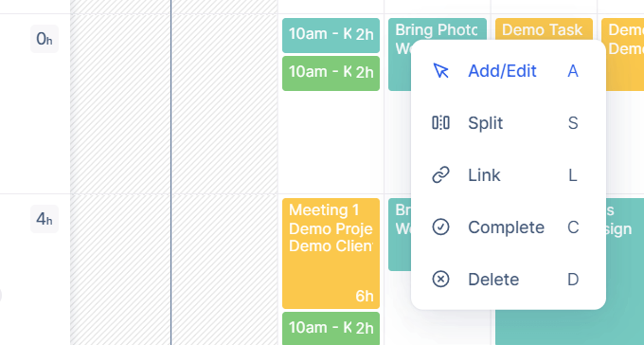The height and width of the screenshot is (345, 644).
Task: Click the teal 10am 2h task in top row
Action: coord(331,35)
